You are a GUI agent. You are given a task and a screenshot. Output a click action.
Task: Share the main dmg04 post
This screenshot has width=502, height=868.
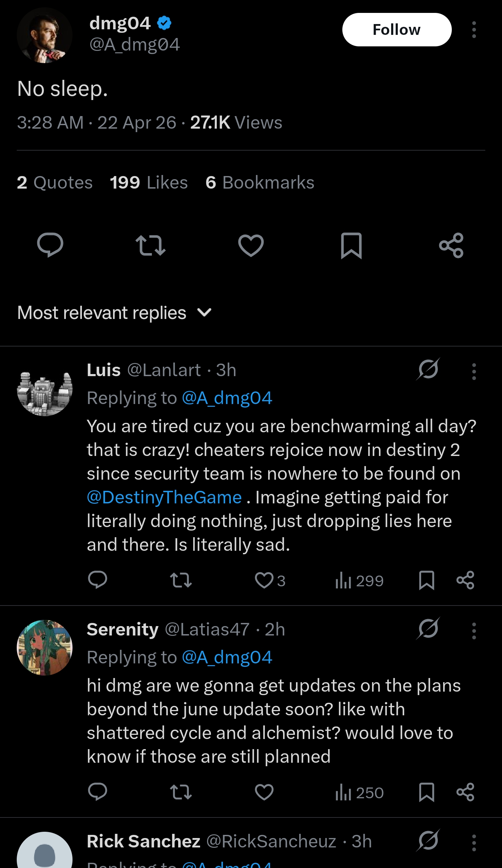451,245
